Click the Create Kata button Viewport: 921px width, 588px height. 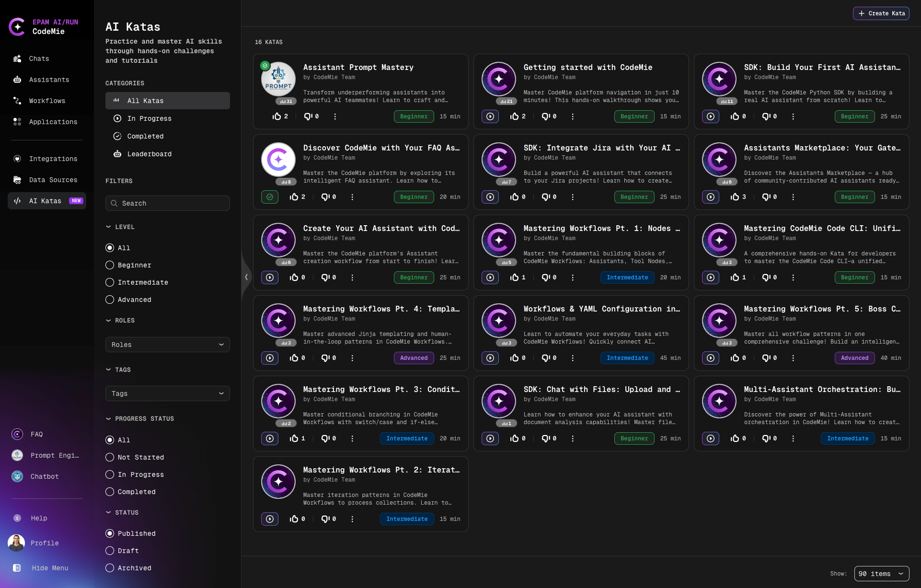click(x=881, y=13)
